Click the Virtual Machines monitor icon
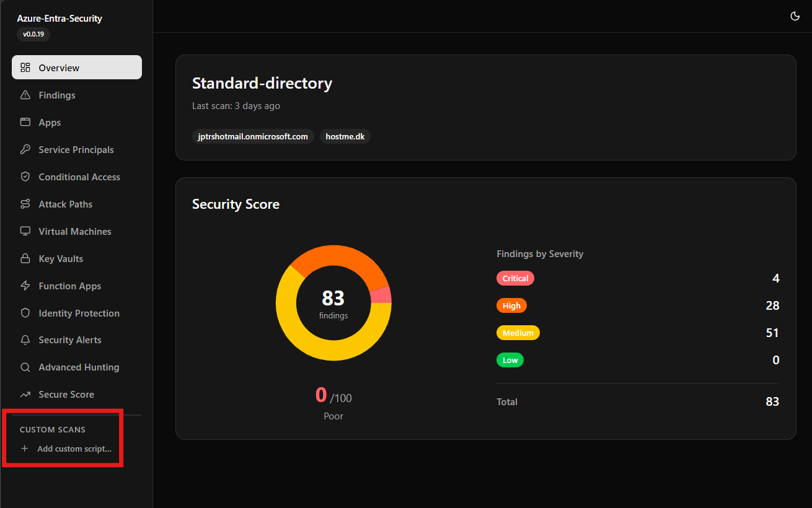 [25, 231]
